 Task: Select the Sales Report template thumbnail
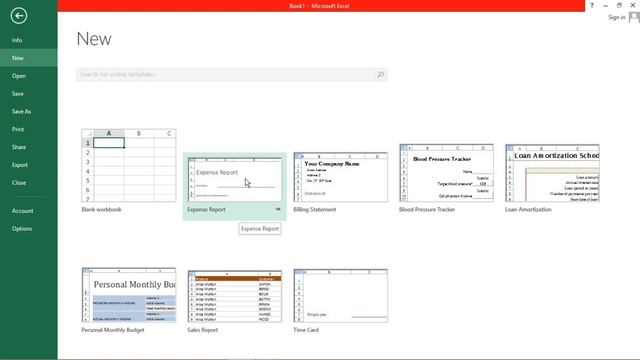click(235, 296)
